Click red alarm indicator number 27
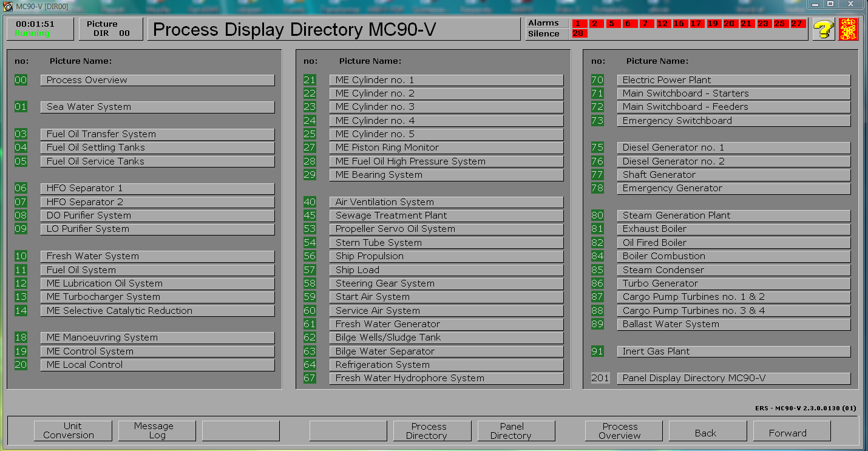 [x=796, y=24]
